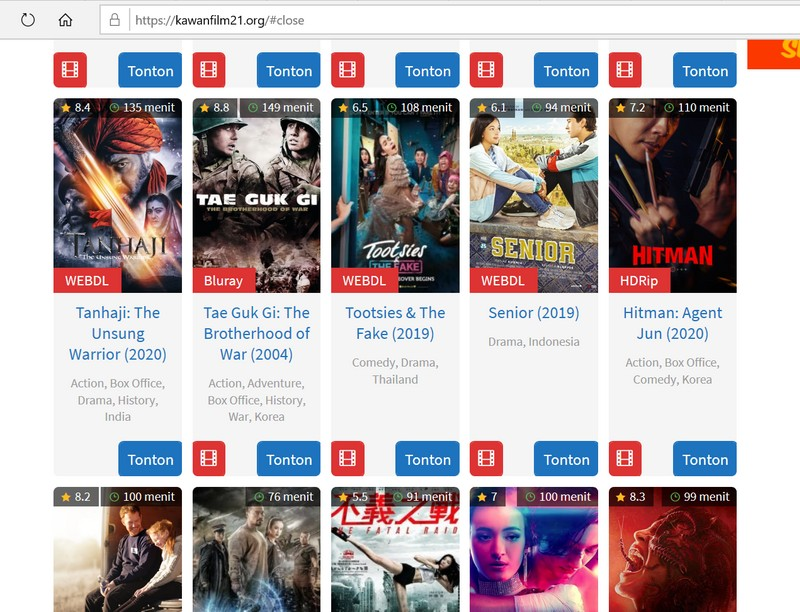
Task: Open the Hitman: Agent Jun (2020) link
Action: pyautogui.click(x=672, y=323)
